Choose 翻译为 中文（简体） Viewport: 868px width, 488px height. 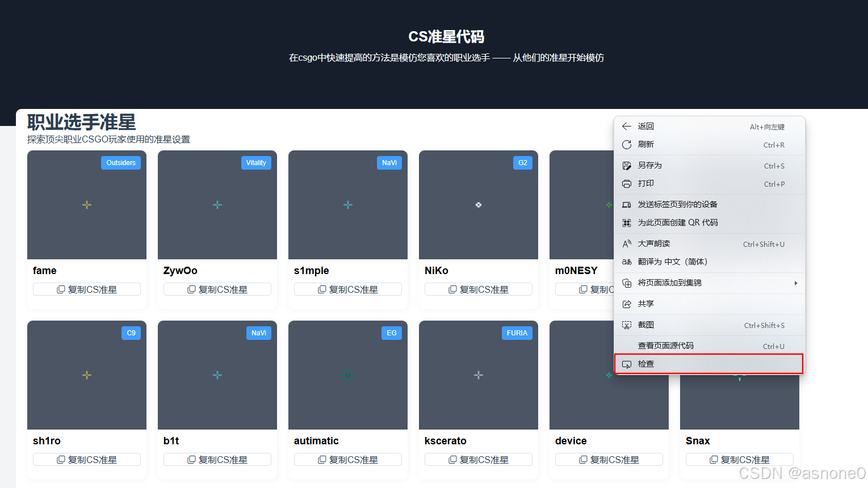(709, 262)
